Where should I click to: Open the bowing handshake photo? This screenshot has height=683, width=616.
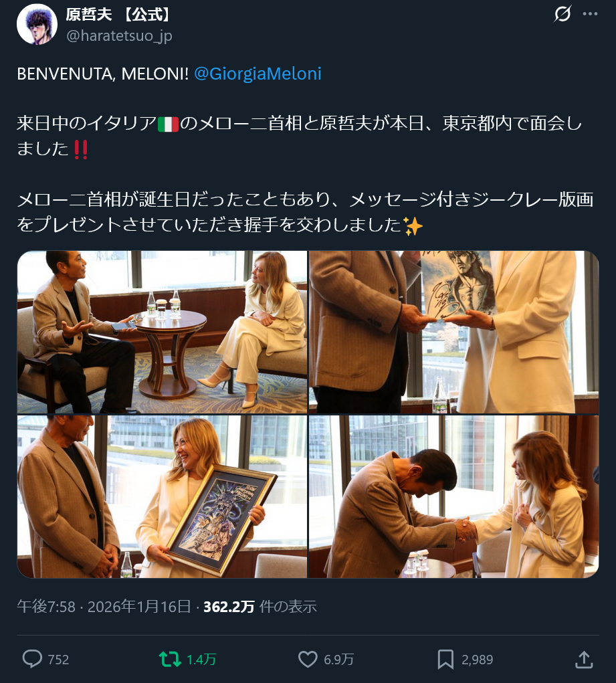click(454, 496)
